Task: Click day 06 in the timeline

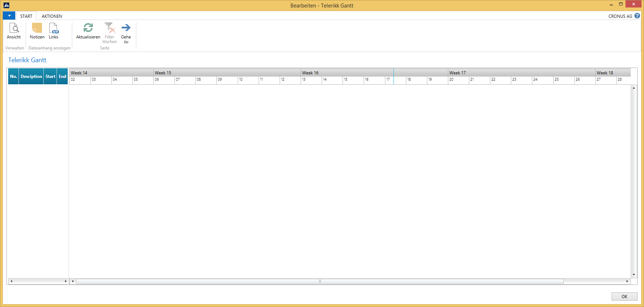Action: click(x=164, y=80)
